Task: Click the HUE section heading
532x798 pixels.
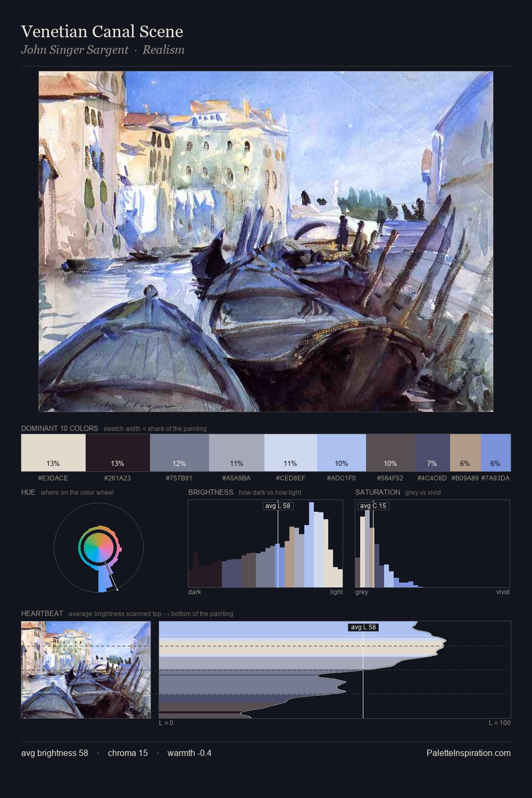Action: click(28, 492)
